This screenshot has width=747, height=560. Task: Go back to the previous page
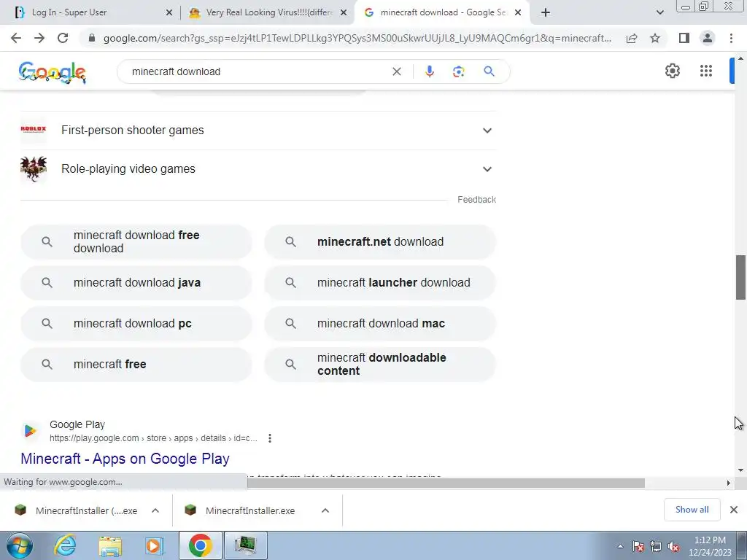tap(16, 38)
